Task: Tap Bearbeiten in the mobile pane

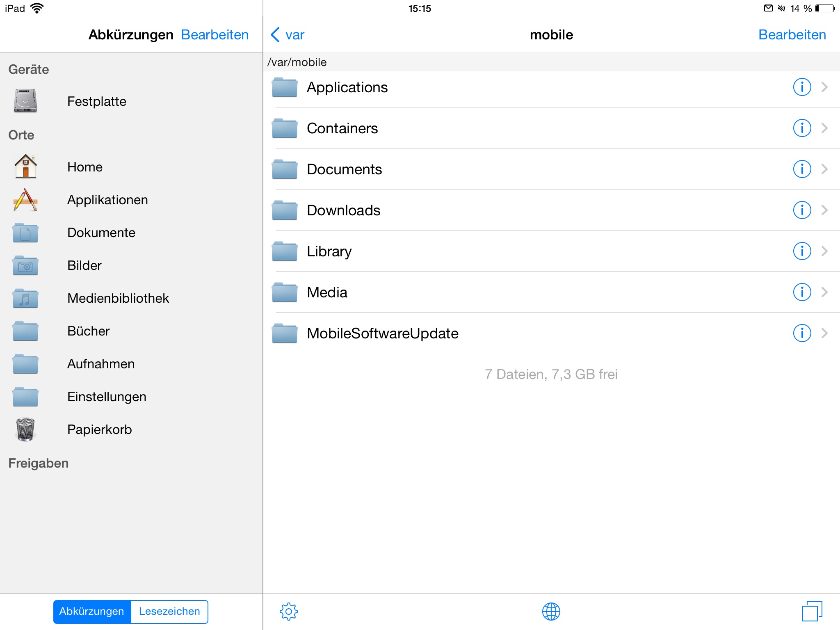Action: tap(792, 35)
